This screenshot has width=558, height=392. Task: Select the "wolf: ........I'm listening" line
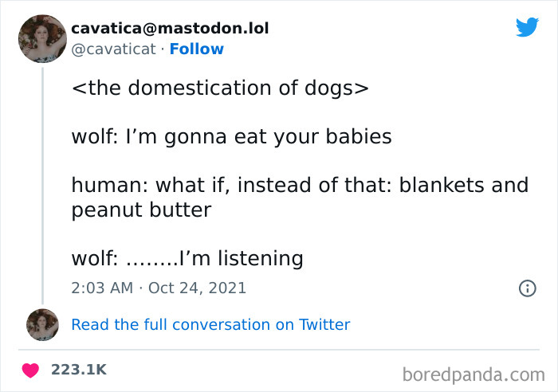point(187,258)
